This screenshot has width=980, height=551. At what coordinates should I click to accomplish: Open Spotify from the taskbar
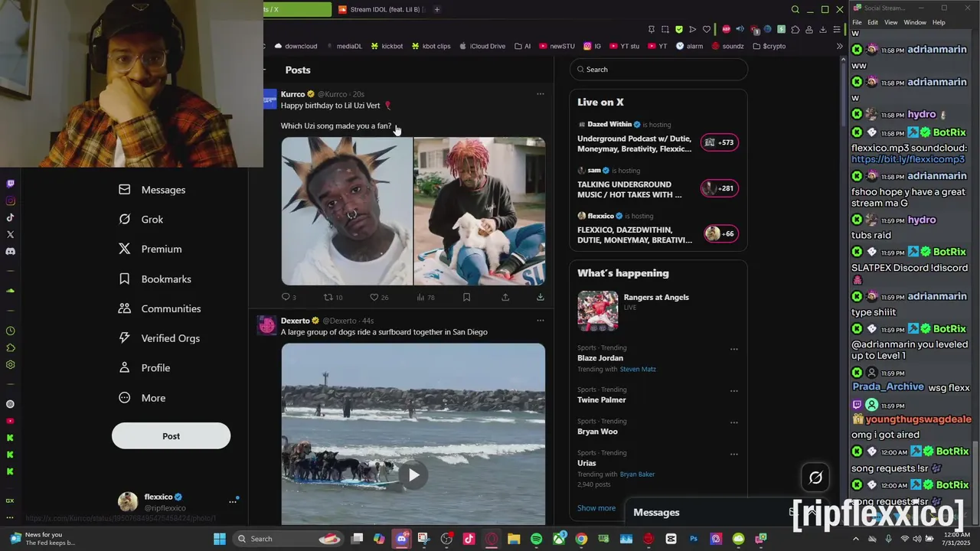(x=536, y=539)
